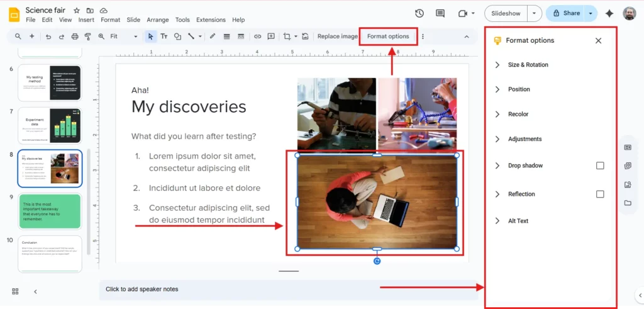
Task: Click the Share button
Action: coord(565,13)
